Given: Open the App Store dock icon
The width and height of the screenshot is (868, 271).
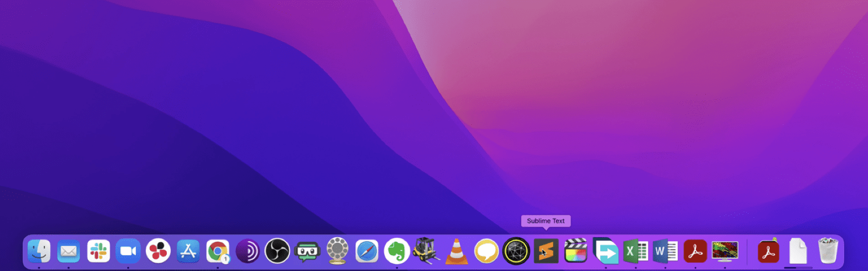Looking at the screenshot, I should [x=188, y=251].
